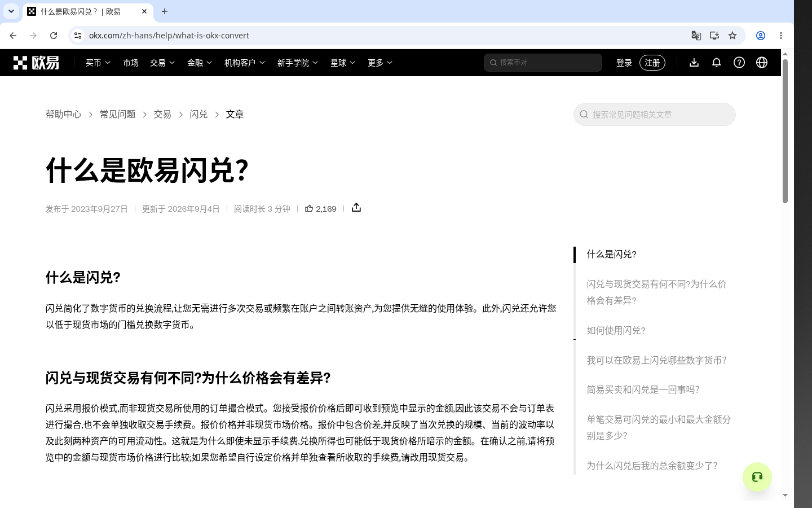Share the article via share icon
The width and height of the screenshot is (812, 508).
pos(356,208)
